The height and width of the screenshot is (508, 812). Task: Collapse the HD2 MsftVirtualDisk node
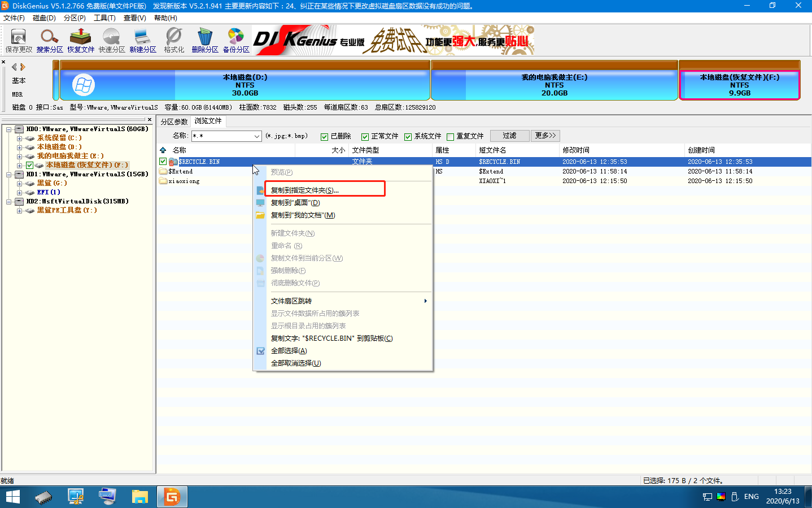click(x=9, y=202)
